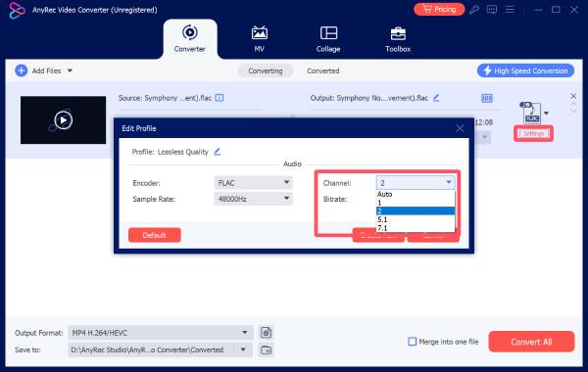Click the Profile: Lossless Quality text

click(170, 152)
